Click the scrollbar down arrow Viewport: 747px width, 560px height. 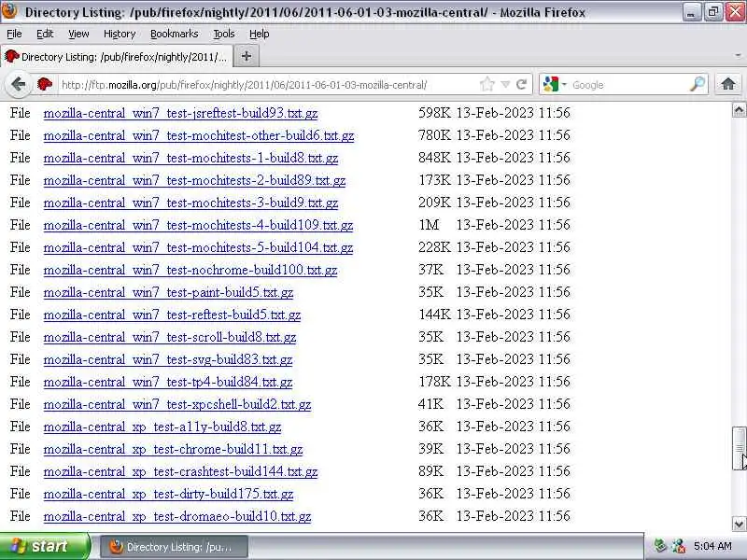point(739,524)
